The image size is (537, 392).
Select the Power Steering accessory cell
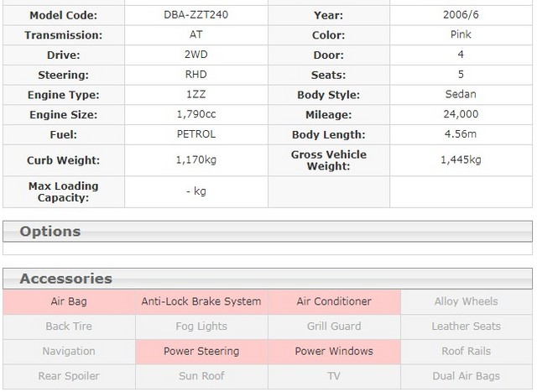pos(201,352)
